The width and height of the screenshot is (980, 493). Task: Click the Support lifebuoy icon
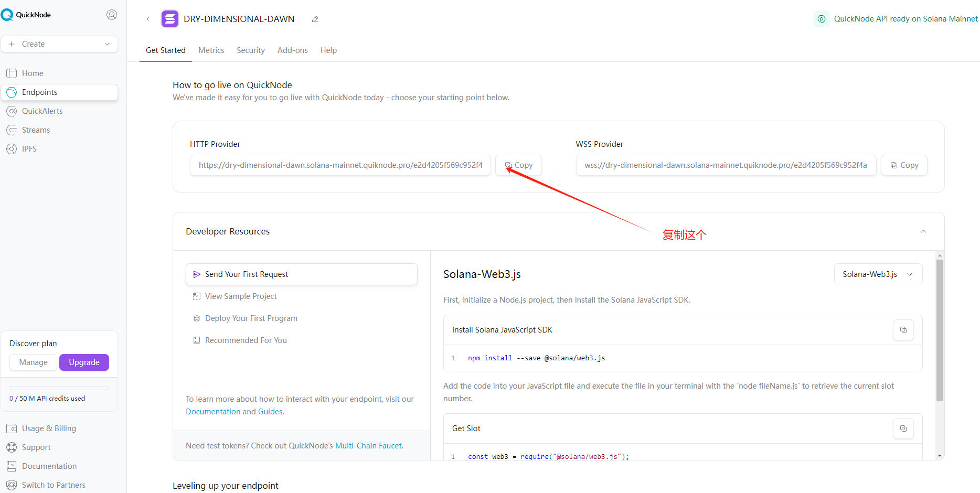point(12,447)
